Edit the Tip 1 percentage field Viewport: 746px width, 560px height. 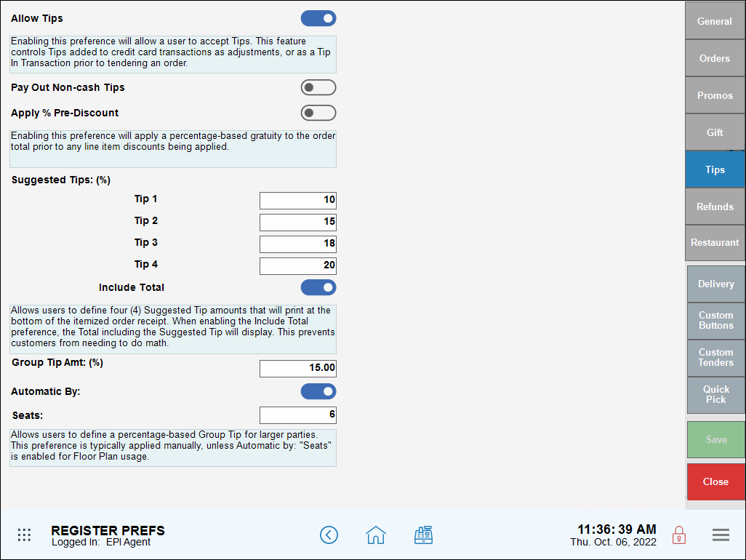coord(298,200)
